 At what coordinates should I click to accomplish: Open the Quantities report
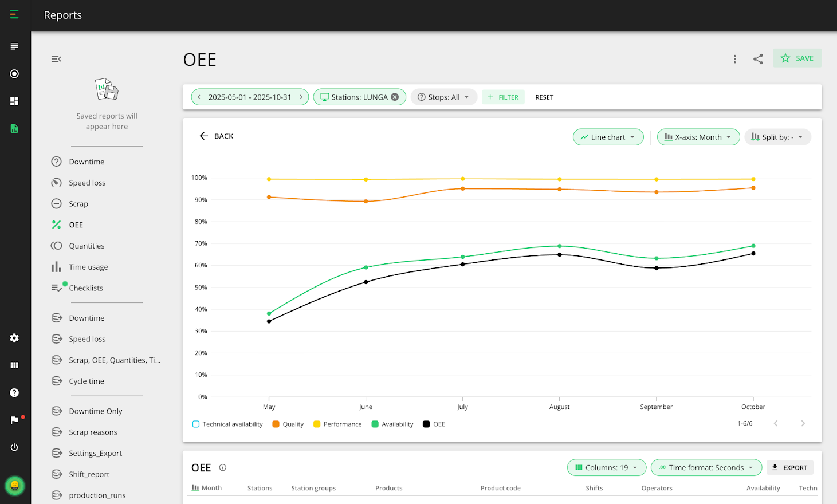(89, 246)
